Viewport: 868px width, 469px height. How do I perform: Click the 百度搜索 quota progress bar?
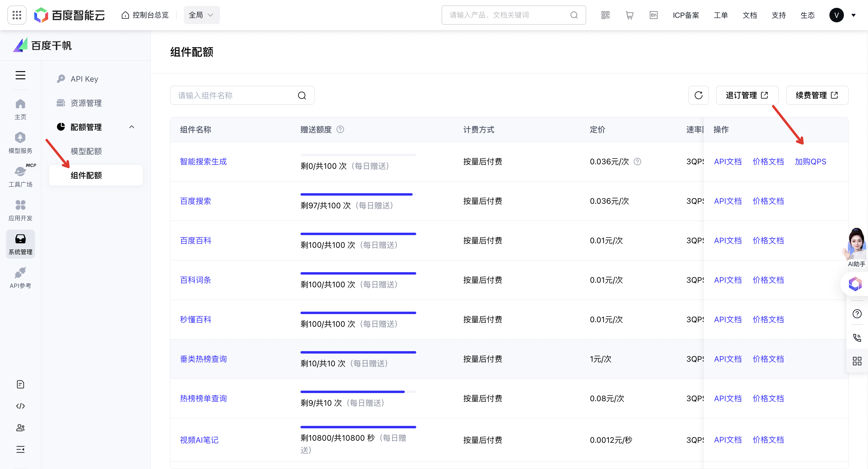click(358, 194)
